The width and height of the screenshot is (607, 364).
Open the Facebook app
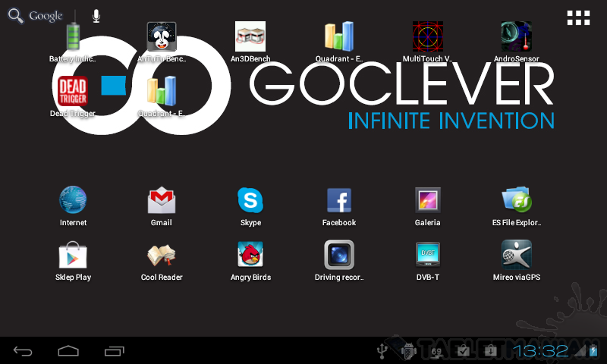tap(339, 202)
